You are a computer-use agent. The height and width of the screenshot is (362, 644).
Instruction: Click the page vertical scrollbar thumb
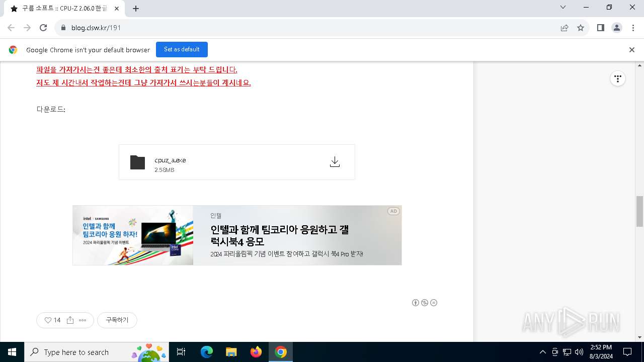[x=639, y=211]
